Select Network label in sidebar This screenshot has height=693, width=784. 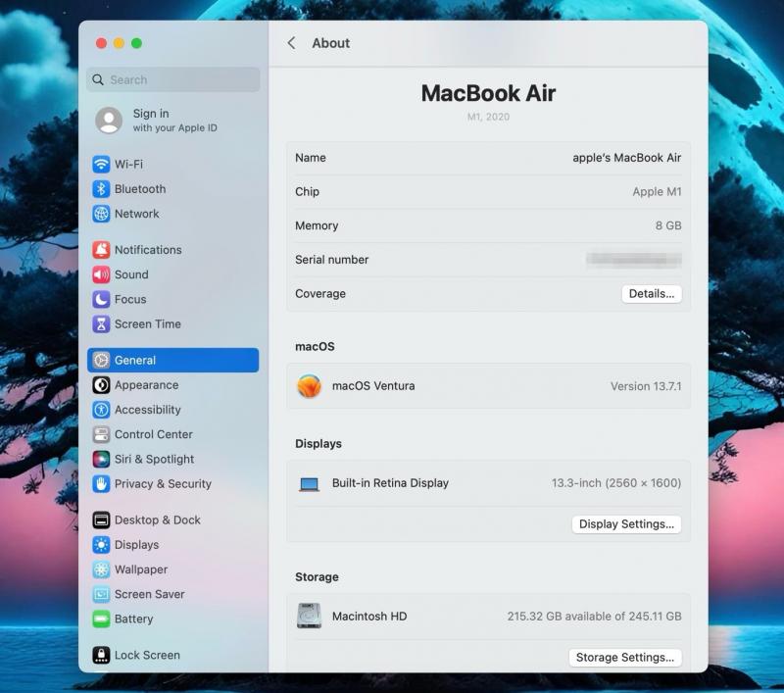tap(136, 214)
